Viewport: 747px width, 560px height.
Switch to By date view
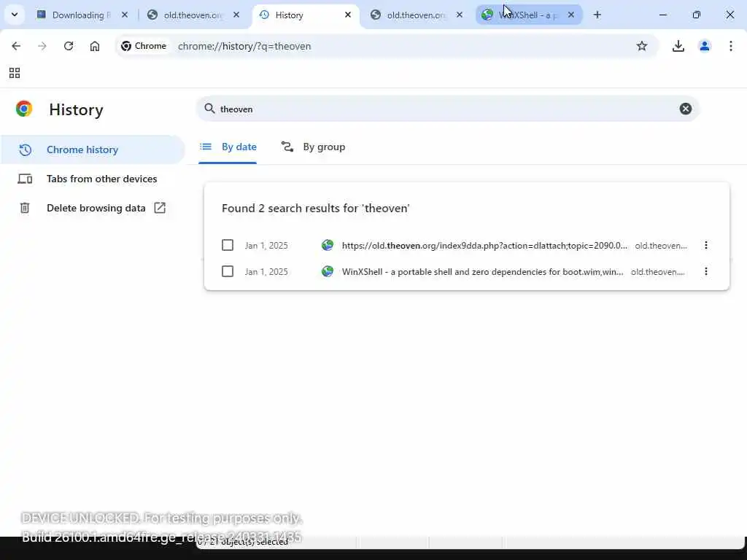point(228,147)
